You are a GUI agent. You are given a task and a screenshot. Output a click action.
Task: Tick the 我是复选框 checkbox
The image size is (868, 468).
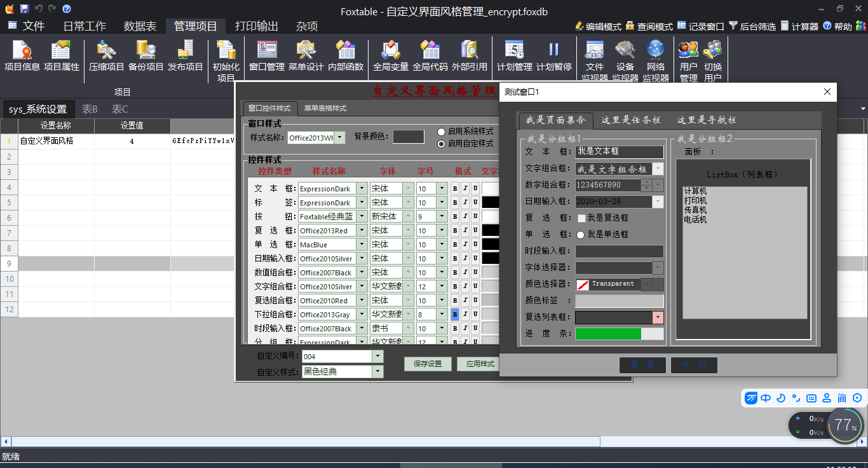coord(581,218)
